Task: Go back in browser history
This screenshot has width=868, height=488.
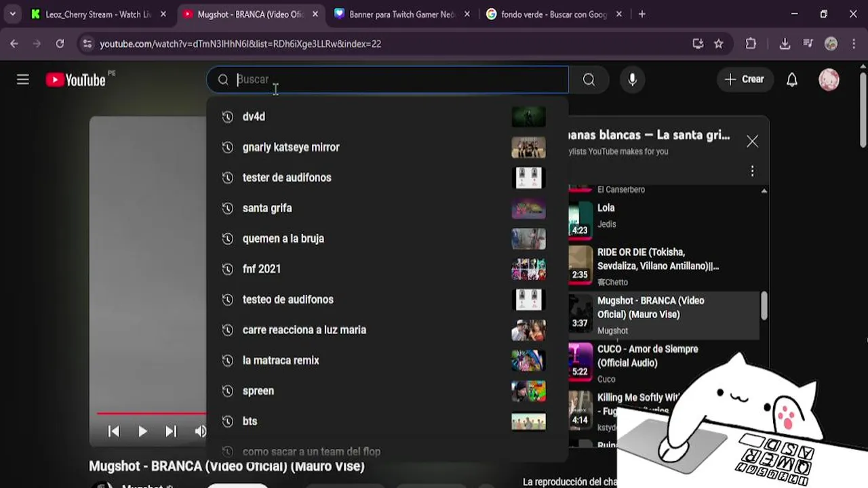Action: (x=14, y=43)
